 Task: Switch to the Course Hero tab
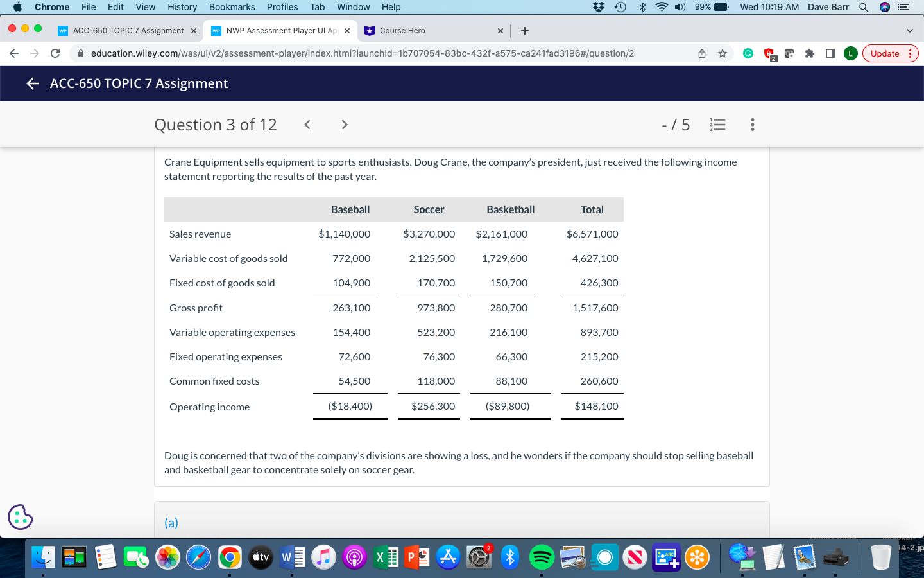click(x=424, y=30)
